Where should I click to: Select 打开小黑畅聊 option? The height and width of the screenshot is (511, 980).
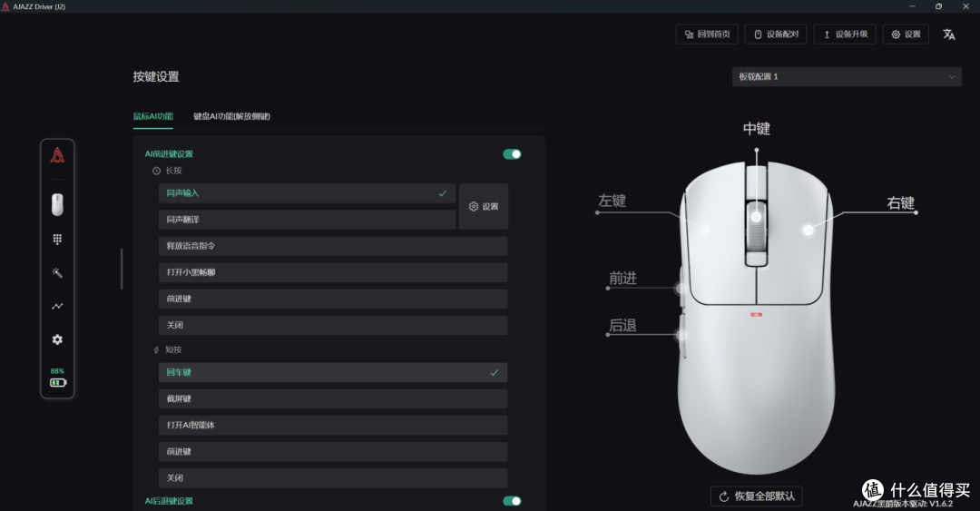[x=333, y=272]
